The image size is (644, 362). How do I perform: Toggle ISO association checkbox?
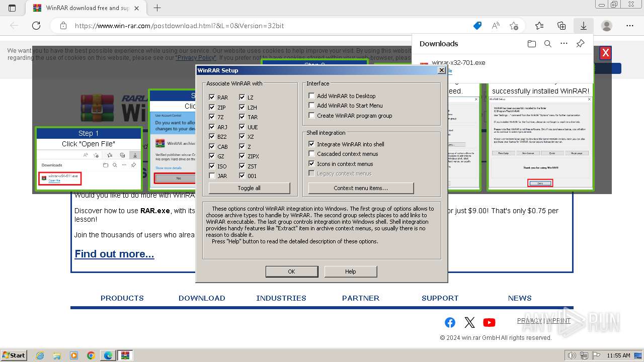pos(212,166)
